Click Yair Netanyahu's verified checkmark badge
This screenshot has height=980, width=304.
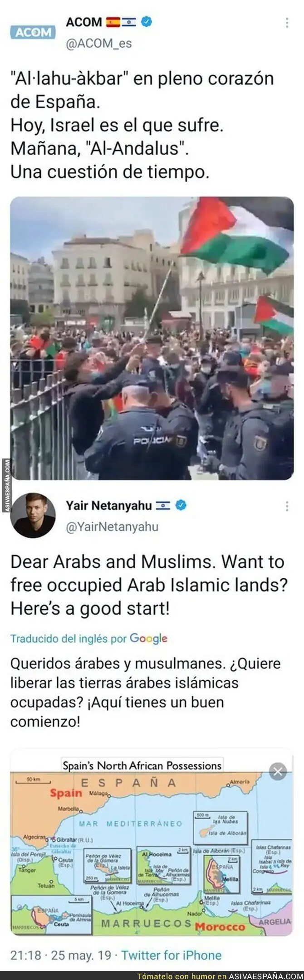[181, 505]
